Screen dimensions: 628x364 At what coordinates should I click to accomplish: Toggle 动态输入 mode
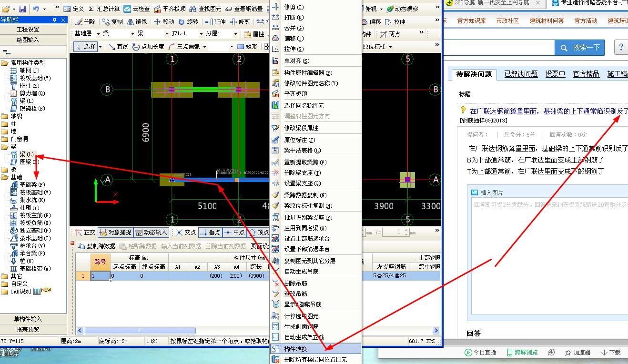click(151, 233)
